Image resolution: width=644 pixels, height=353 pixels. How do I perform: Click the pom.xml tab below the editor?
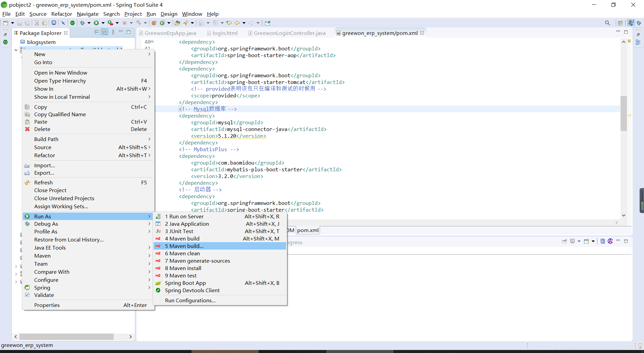pyautogui.click(x=308, y=230)
